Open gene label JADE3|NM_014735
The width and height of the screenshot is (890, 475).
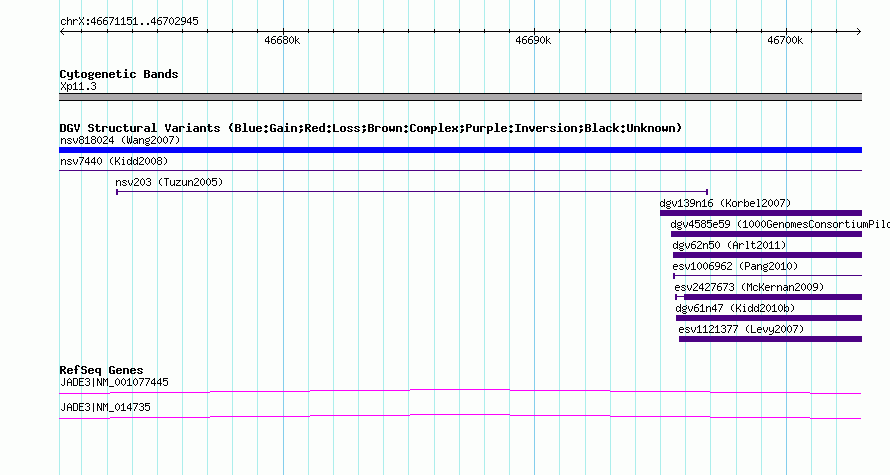[105, 407]
